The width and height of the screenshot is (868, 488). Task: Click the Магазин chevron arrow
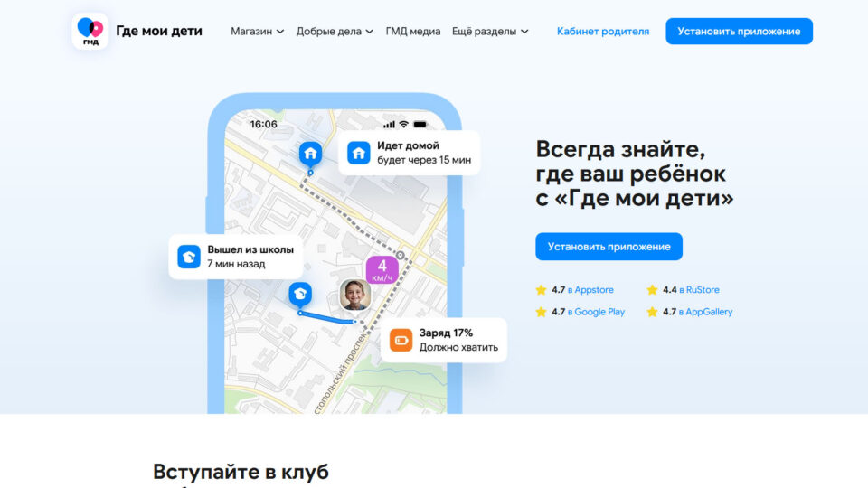(280, 32)
